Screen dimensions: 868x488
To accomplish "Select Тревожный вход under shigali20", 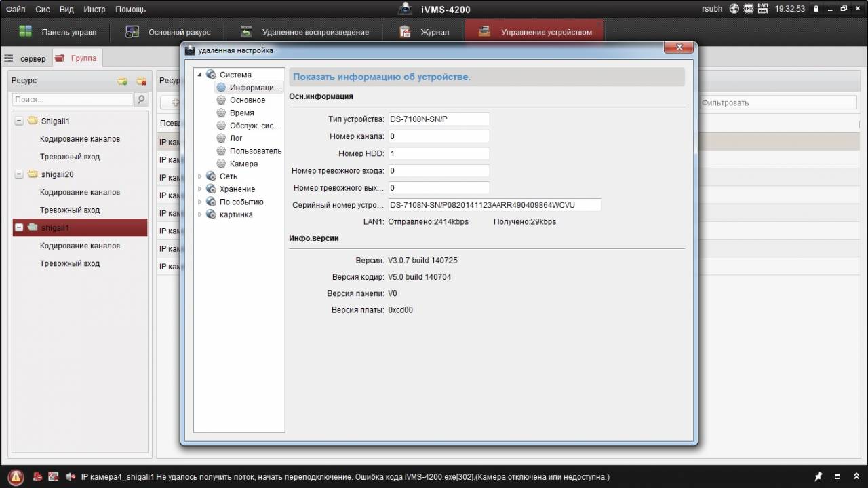I will click(x=70, y=210).
